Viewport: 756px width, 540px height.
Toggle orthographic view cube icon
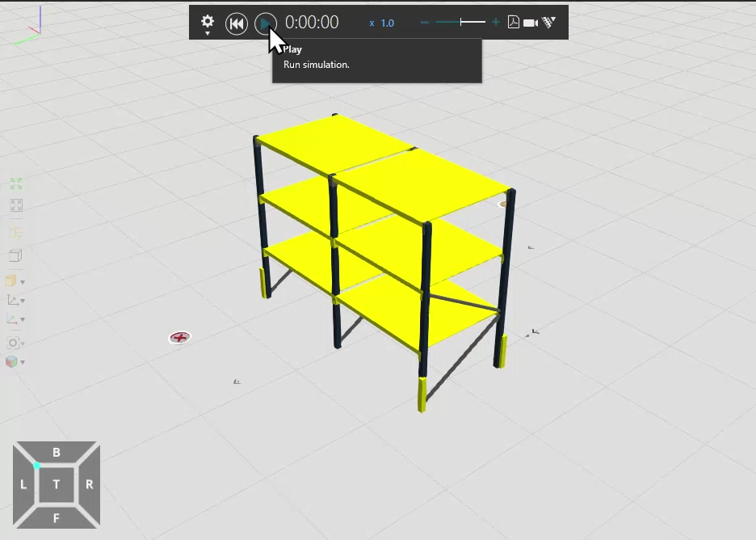[16, 255]
